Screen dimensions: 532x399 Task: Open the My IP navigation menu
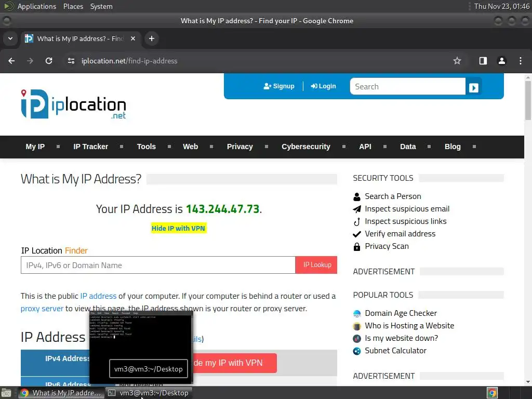click(35, 147)
